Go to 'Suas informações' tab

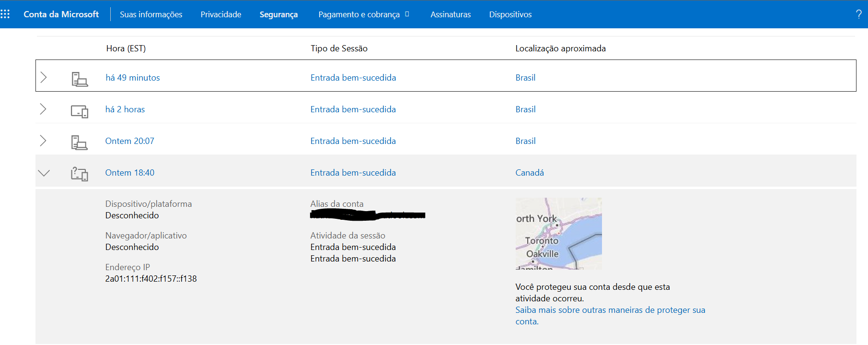(151, 14)
